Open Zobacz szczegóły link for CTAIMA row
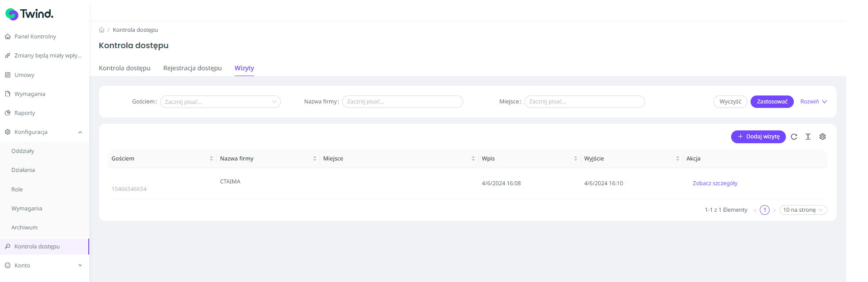 pyautogui.click(x=715, y=183)
